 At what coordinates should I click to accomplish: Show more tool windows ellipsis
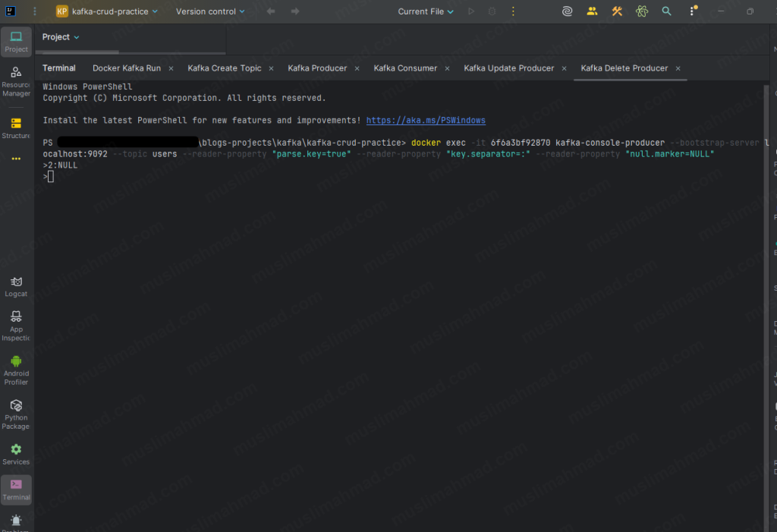coord(16,159)
